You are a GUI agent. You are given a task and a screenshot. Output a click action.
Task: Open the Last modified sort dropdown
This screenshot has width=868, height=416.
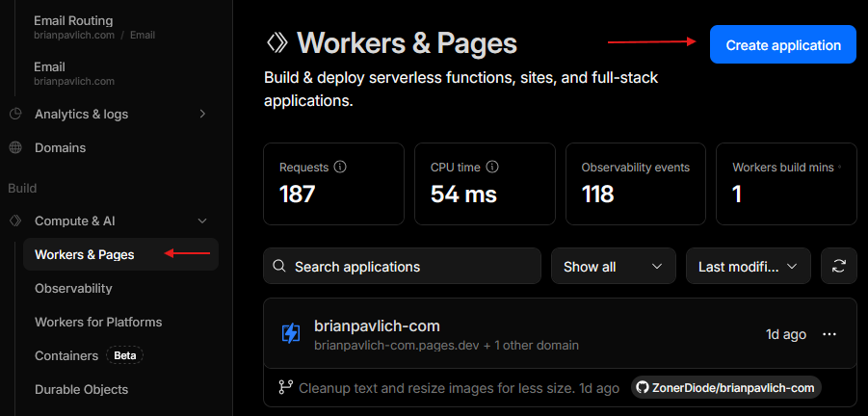[x=748, y=266]
